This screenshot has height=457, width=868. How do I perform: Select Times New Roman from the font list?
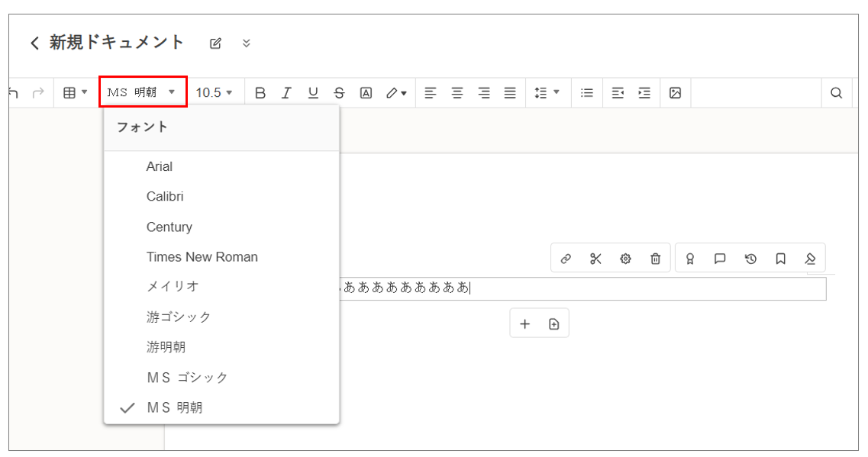coord(202,257)
